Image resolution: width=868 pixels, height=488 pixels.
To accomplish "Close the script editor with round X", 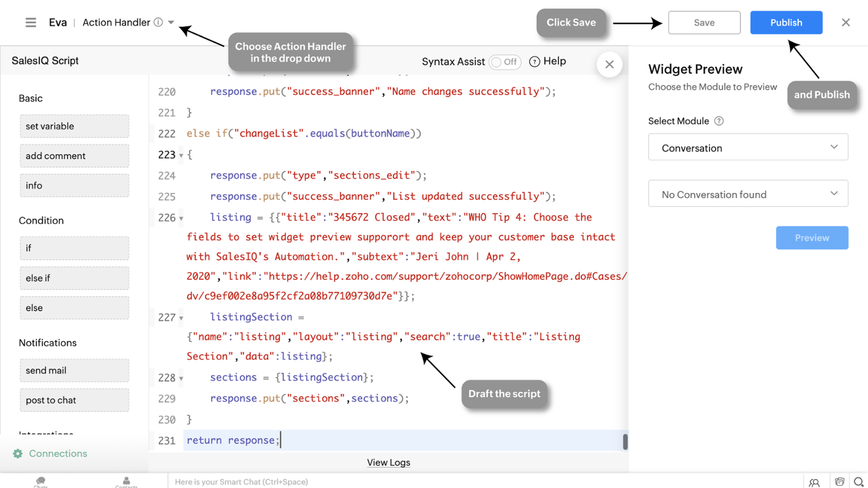I will [x=609, y=65].
